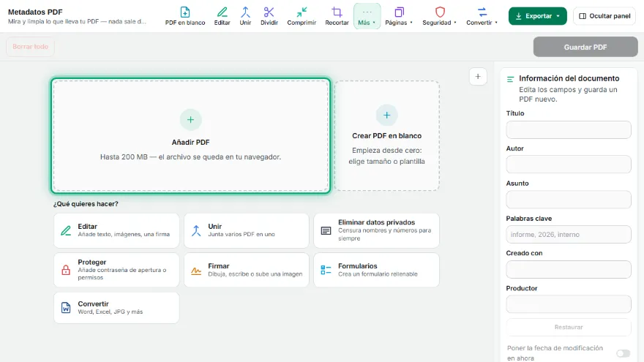Open the Comprimir tool
Screen dimensions: 644x362
(302, 16)
